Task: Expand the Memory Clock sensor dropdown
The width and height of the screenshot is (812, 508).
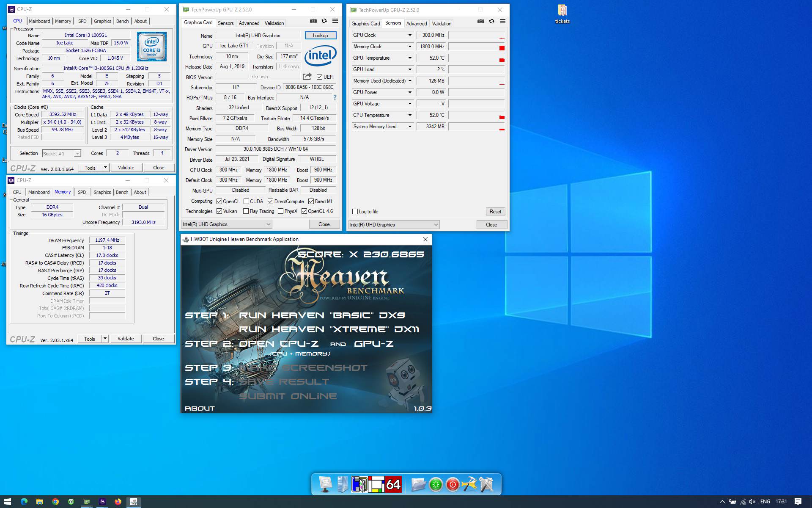Action: click(x=409, y=47)
